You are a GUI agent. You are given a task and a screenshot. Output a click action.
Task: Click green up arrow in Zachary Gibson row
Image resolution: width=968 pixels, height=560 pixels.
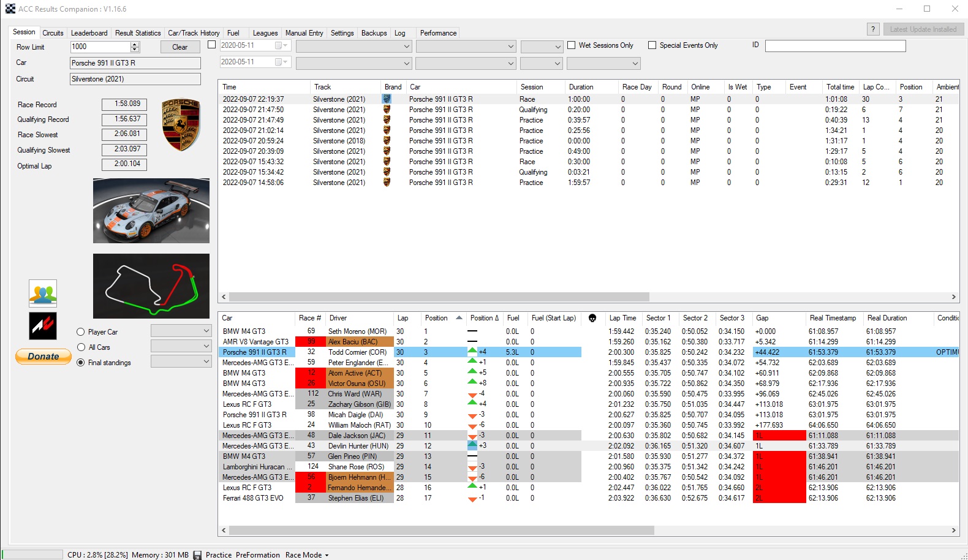(472, 403)
